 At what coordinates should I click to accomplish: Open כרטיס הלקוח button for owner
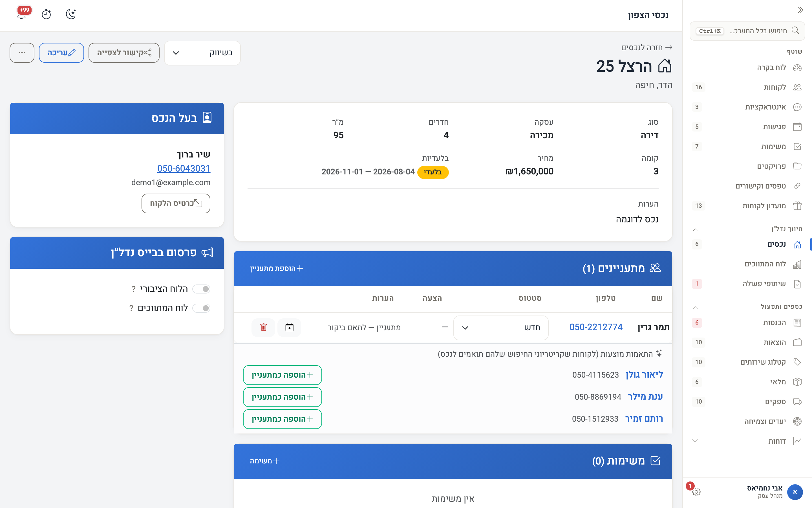(176, 203)
